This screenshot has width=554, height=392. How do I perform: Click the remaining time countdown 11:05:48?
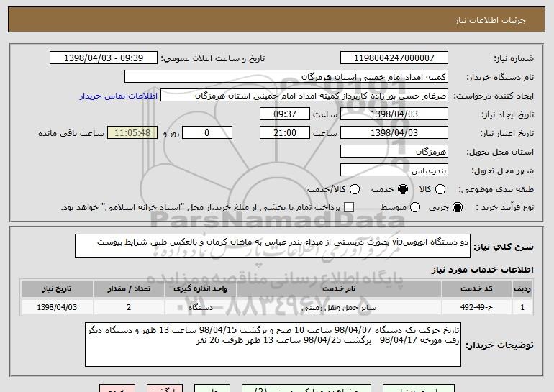[x=132, y=133]
